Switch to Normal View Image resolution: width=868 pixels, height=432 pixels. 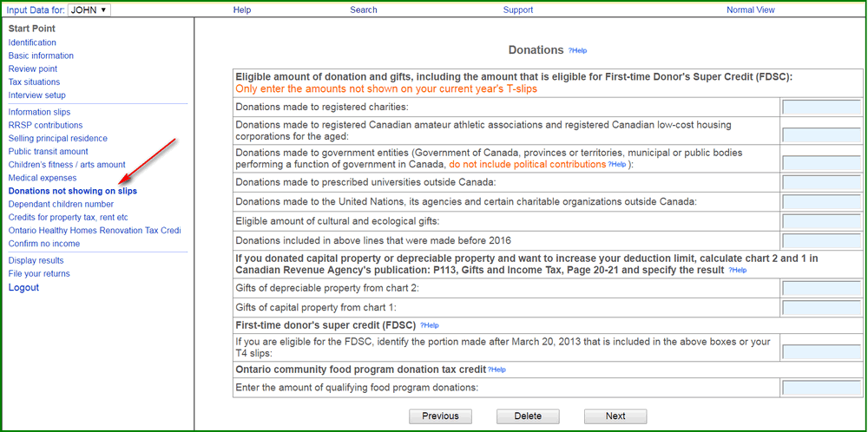point(751,10)
